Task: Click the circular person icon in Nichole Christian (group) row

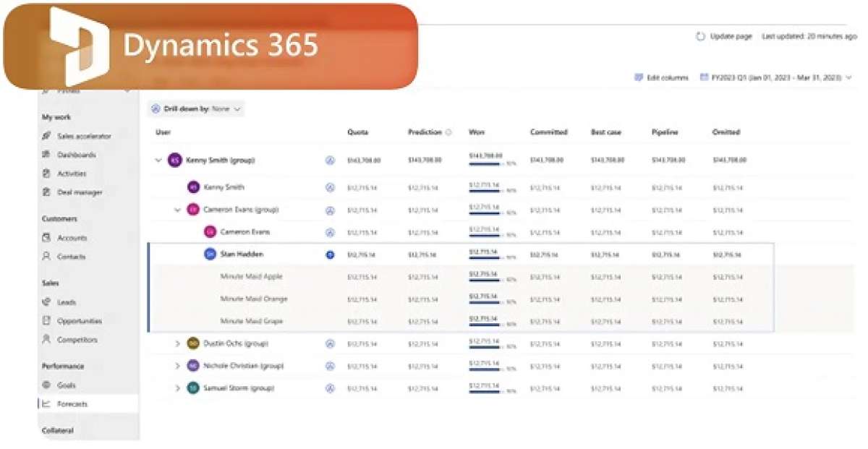Action: click(x=330, y=367)
